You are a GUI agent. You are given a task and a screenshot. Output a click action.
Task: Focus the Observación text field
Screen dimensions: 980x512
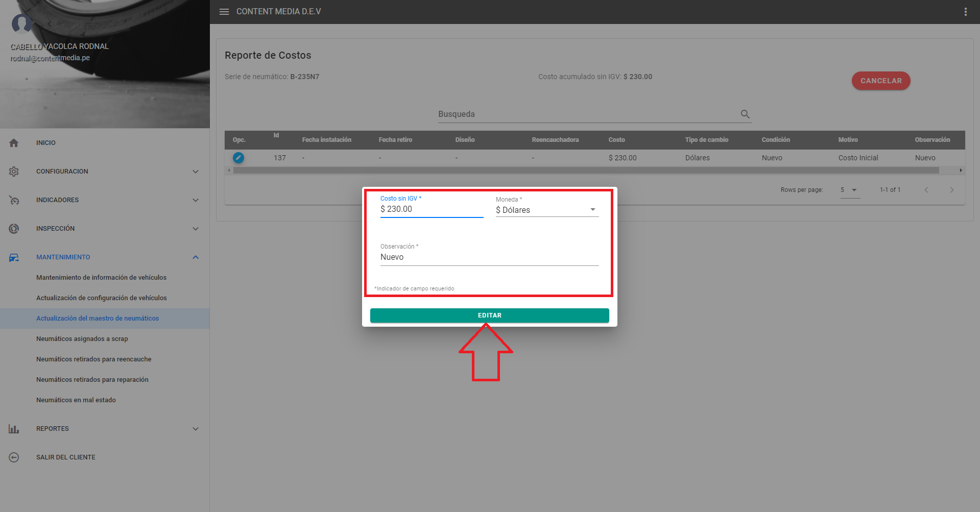click(x=489, y=257)
